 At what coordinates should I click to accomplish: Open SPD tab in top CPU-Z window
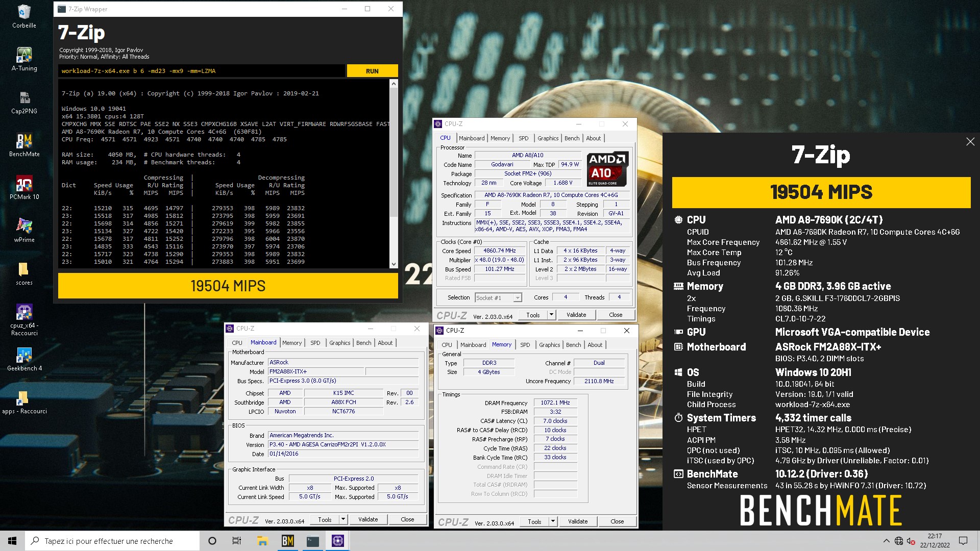tap(524, 138)
